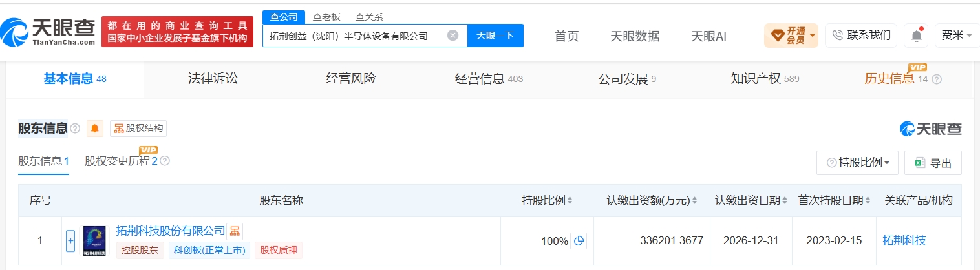Click the 控股股东 tag
Viewport: 980px width, 270px height.
click(140, 250)
